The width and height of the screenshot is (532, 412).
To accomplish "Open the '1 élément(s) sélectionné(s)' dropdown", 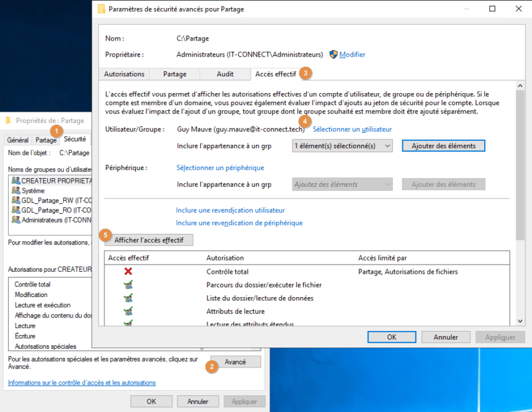I will click(x=342, y=146).
